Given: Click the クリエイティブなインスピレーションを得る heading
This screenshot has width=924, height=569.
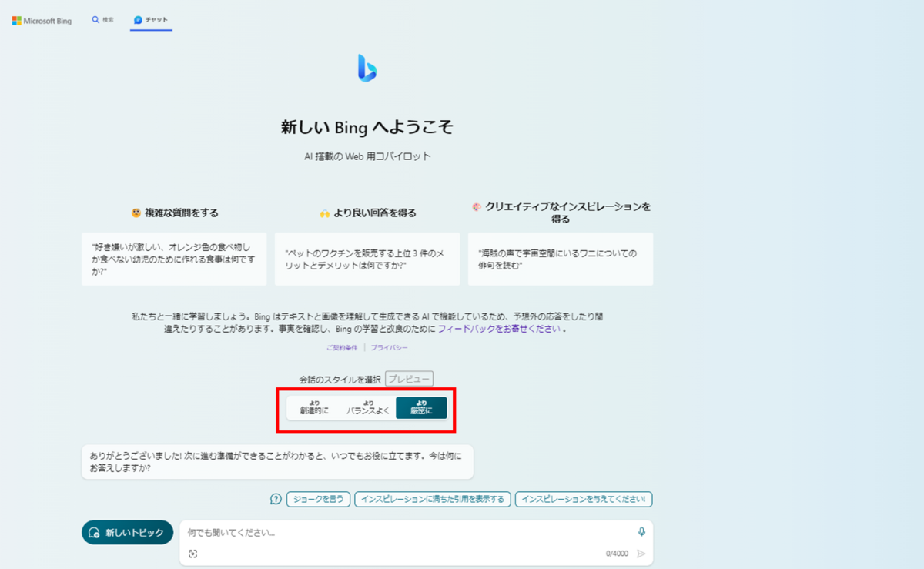Looking at the screenshot, I should (x=561, y=213).
